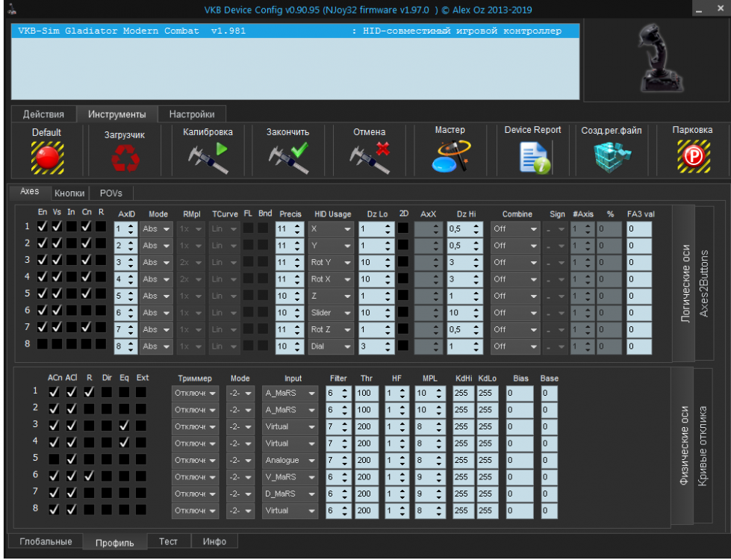
Task: Open the Загрузчик bootloader icon
Action: (124, 158)
